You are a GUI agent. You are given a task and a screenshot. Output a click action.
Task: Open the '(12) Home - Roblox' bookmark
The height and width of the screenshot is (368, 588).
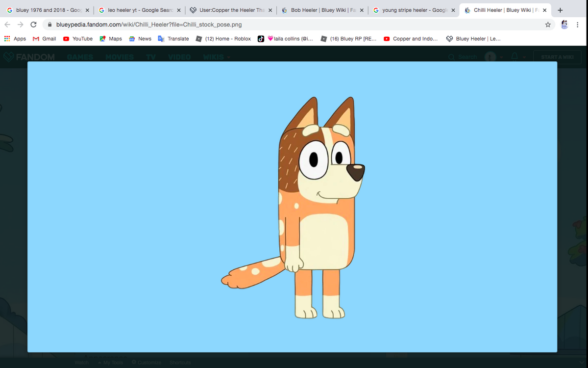click(x=223, y=39)
